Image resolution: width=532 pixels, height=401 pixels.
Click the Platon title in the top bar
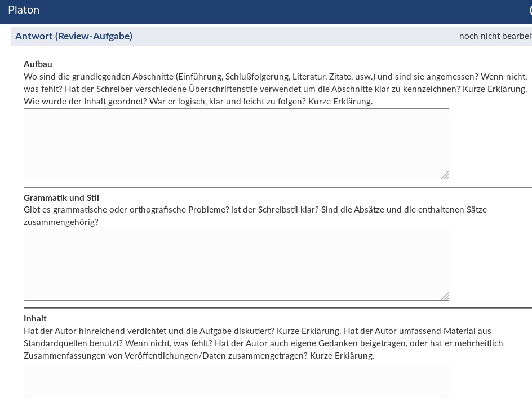(x=24, y=10)
